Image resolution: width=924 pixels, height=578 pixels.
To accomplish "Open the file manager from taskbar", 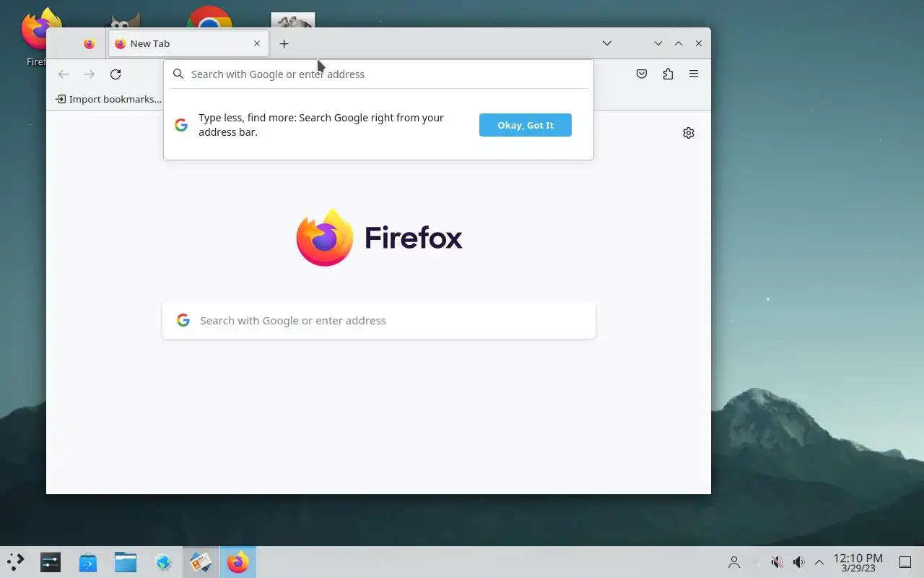I will 126,562.
